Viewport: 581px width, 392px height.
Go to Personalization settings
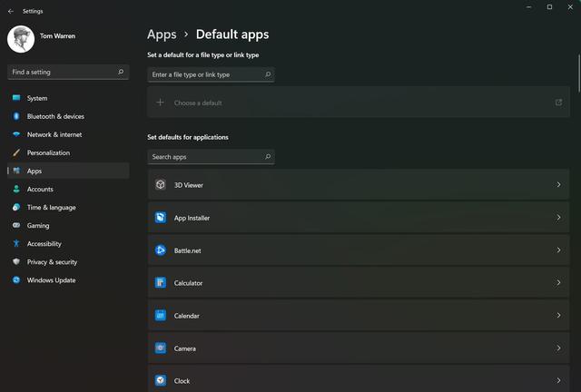click(48, 152)
